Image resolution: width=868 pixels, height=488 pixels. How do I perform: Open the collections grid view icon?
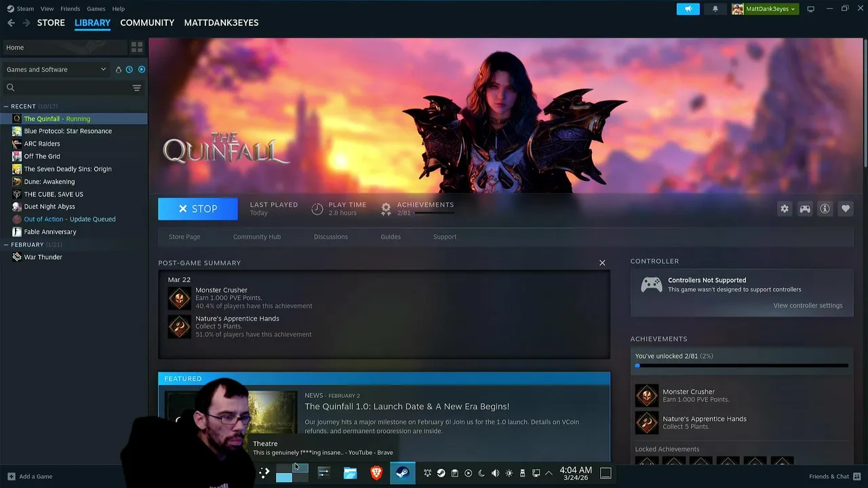click(x=137, y=47)
